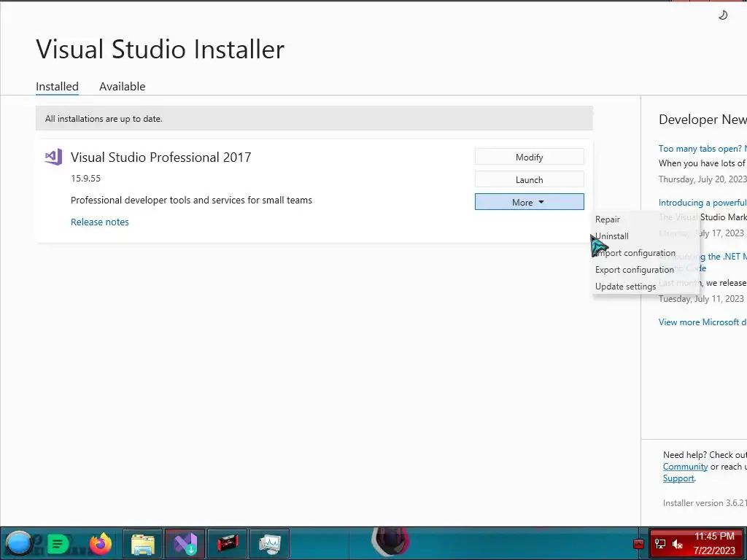Open 'Introducing a powerful' news link

tap(703, 203)
